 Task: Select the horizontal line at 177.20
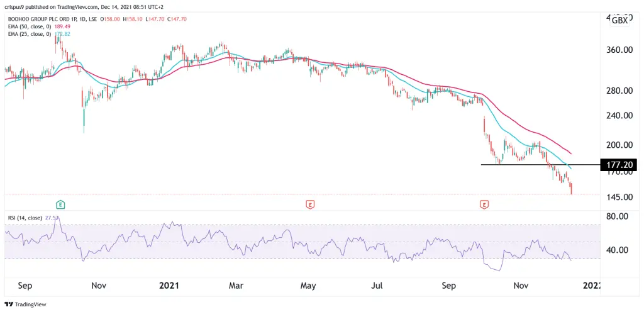(540, 165)
